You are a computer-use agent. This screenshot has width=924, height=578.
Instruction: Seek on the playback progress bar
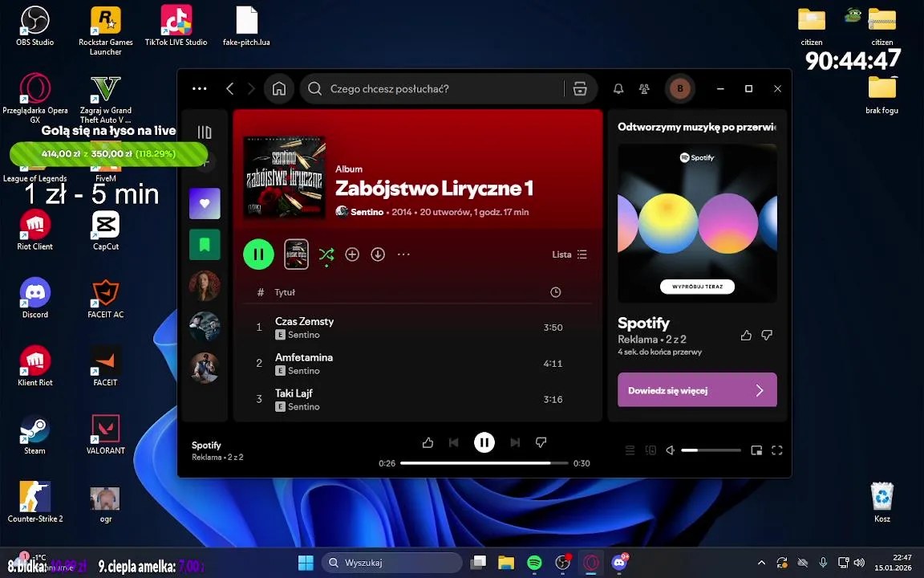click(484, 463)
